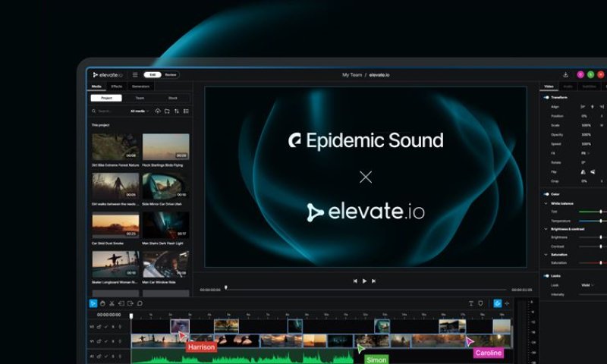Click the preview playback scrubber handle

point(226,288)
